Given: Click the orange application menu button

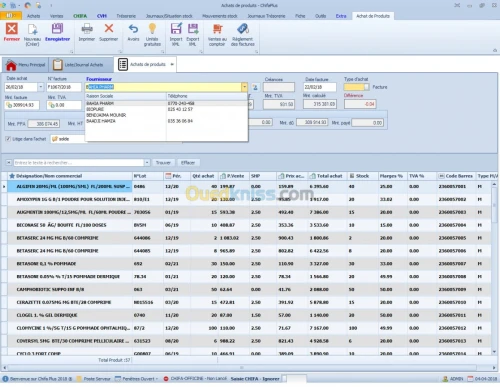Looking at the screenshot, I should 11,16.
